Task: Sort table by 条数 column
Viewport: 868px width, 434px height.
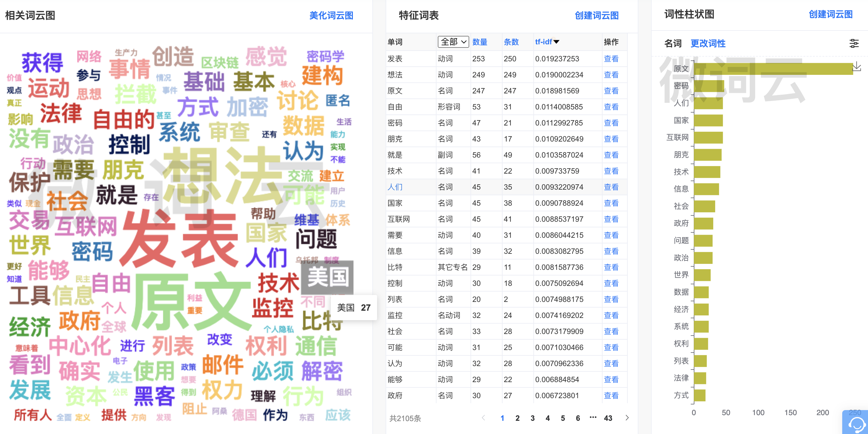Action: pyautogui.click(x=511, y=42)
